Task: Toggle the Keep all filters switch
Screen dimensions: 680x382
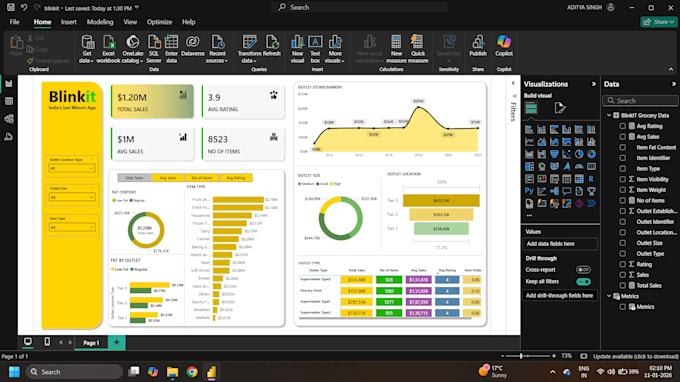Action: [x=583, y=282]
